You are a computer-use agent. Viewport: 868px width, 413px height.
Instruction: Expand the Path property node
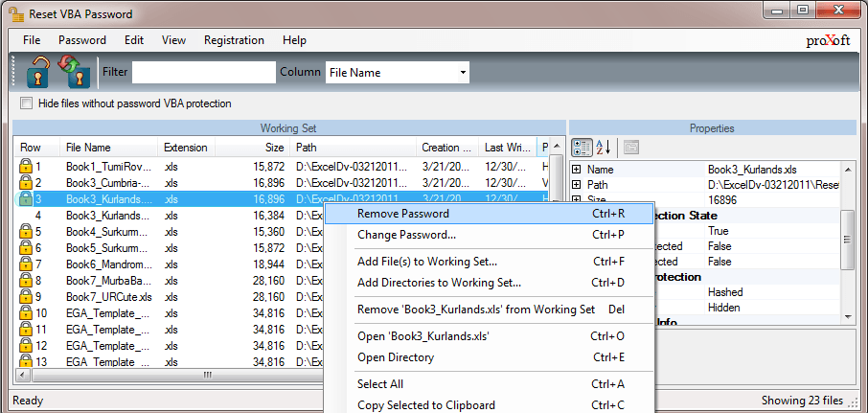click(577, 185)
